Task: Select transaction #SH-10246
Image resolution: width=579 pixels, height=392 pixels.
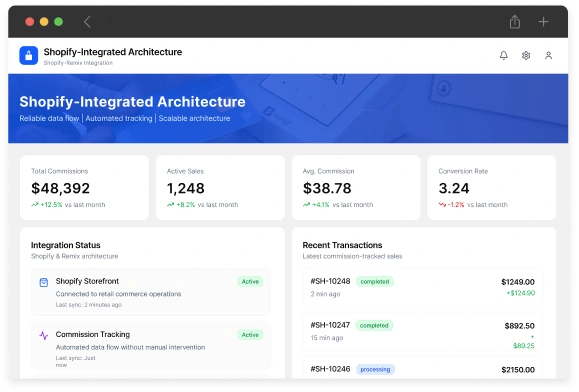Action: click(x=422, y=368)
